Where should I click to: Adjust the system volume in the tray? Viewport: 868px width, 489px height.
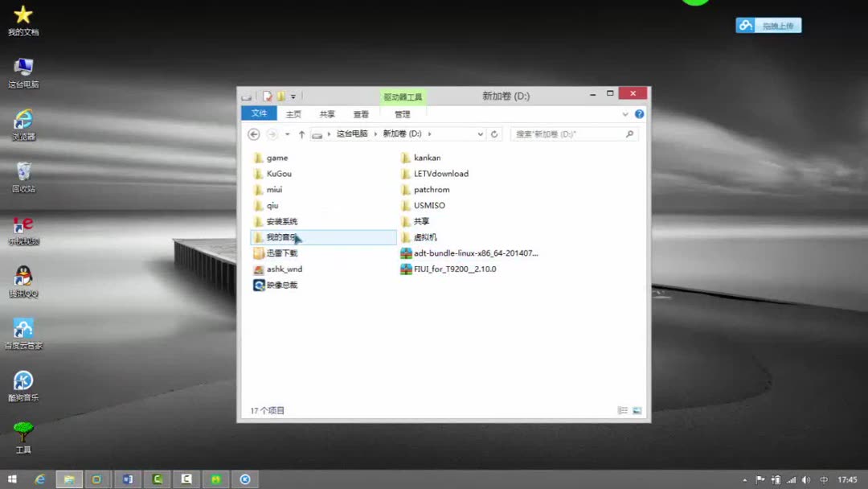(x=806, y=479)
